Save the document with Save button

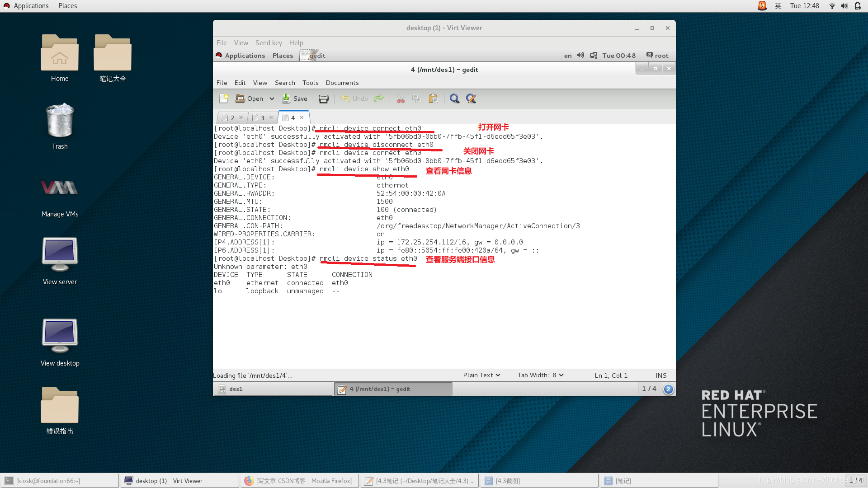(x=295, y=99)
